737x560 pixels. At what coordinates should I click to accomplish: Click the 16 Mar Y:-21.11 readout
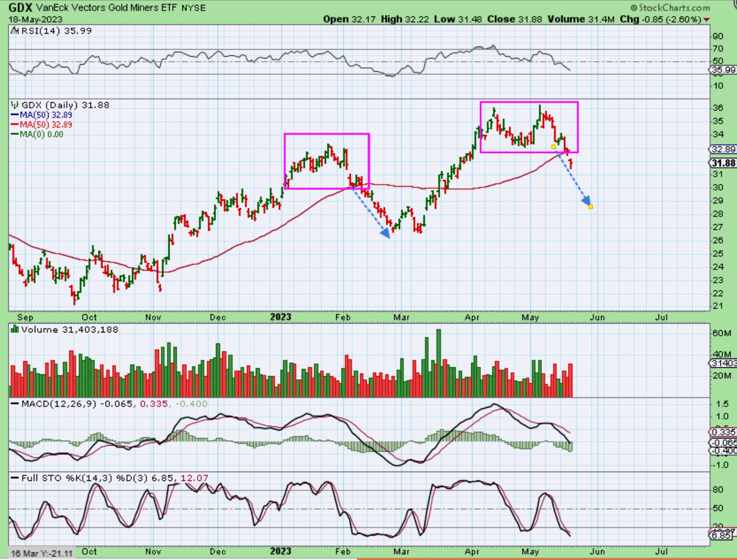[42, 553]
